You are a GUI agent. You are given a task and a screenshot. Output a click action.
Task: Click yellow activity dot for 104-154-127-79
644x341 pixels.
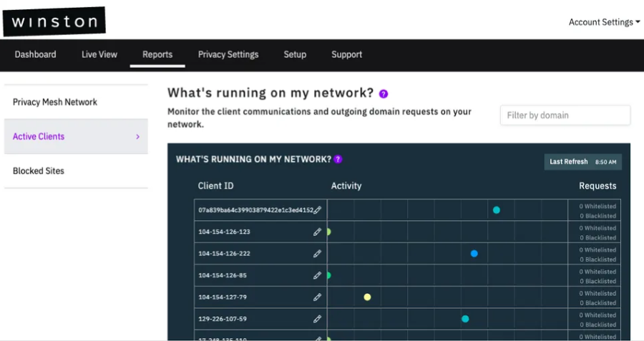[x=367, y=297]
